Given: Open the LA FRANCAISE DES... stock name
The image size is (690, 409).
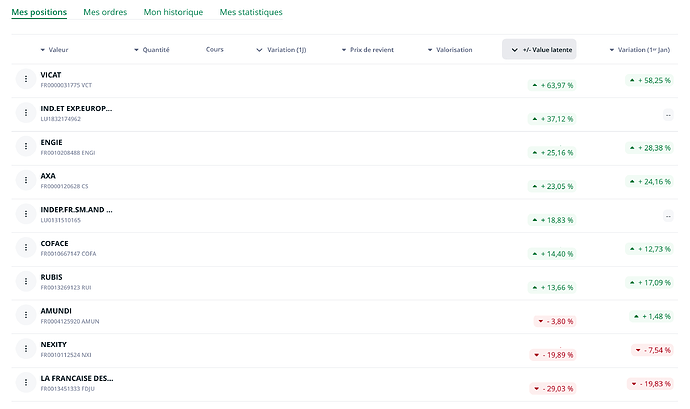Looking at the screenshot, I should [77, 378].
